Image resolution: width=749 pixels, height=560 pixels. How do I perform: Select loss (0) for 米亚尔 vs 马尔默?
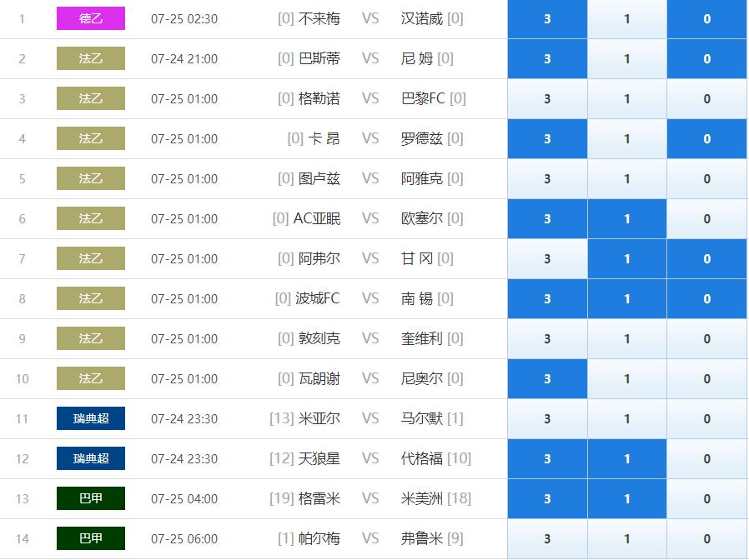706,418
